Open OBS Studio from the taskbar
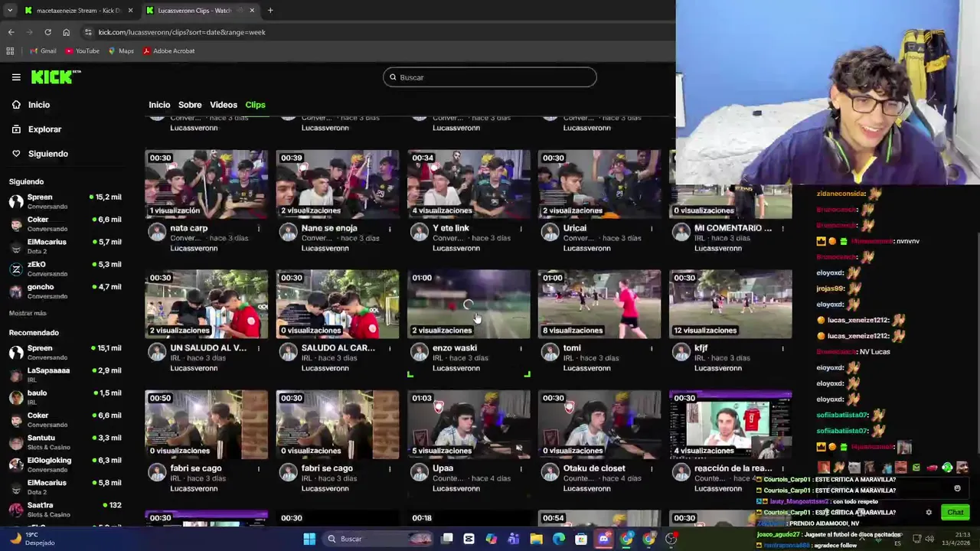980x551 pixels. pyautogui.click(x=671, y=539)
